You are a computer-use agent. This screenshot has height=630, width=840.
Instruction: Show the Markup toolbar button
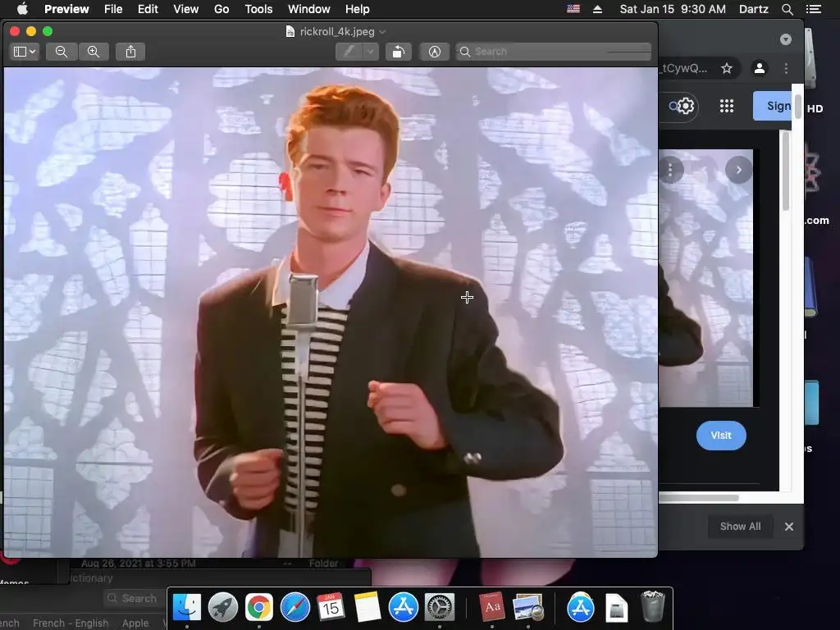(x=435, y=52)
